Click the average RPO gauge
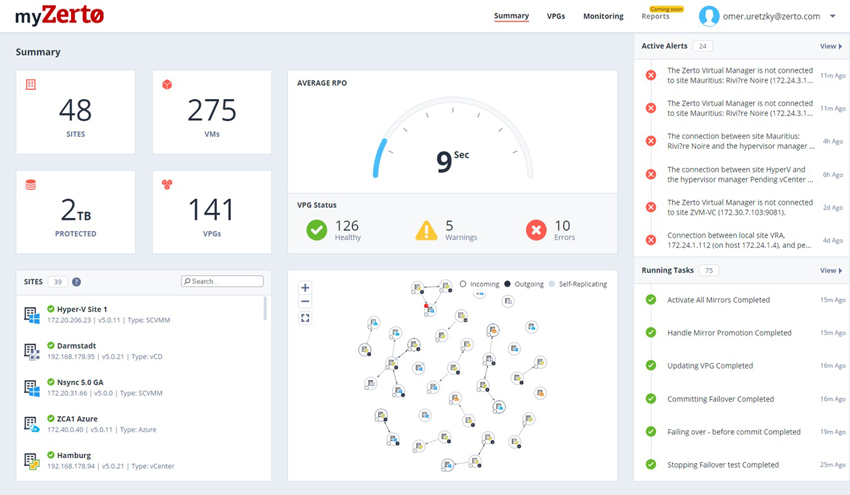 point(453,138)
